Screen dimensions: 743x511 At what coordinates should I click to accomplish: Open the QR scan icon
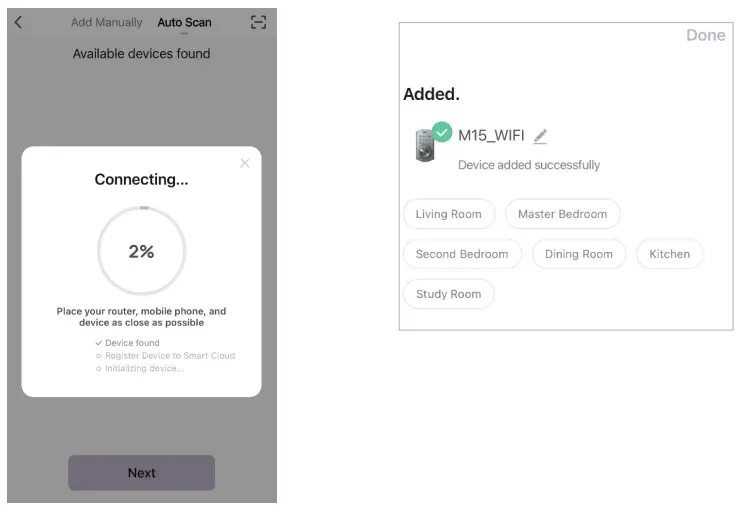point(258,22)
